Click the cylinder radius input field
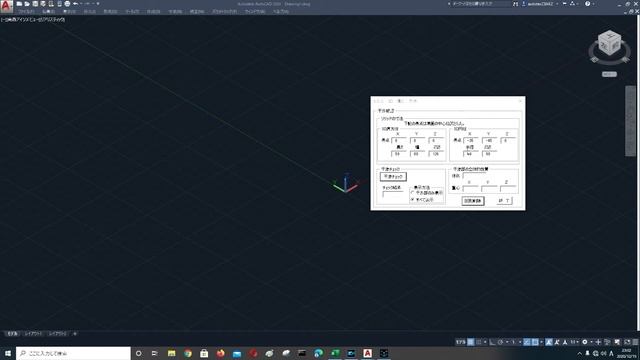The height and width of the screenshot is (360, 640). click(470, 154)
